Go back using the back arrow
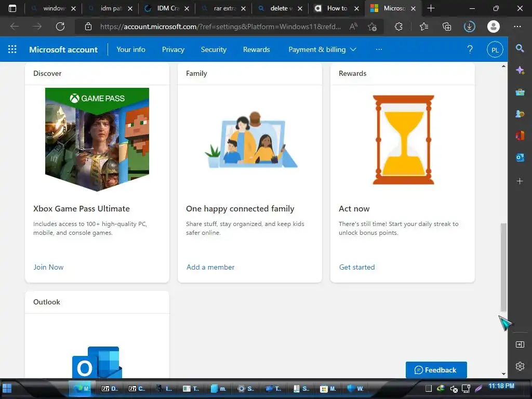This screenshot has width=532, height=399. pyautogui.click(x=15, y=26)
